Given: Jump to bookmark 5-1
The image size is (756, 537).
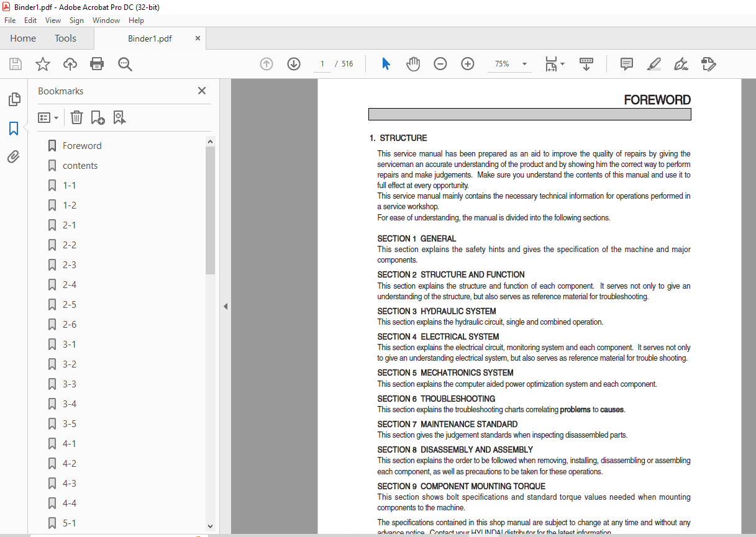Looking at the screenshot, I should (x=70, y=523).
